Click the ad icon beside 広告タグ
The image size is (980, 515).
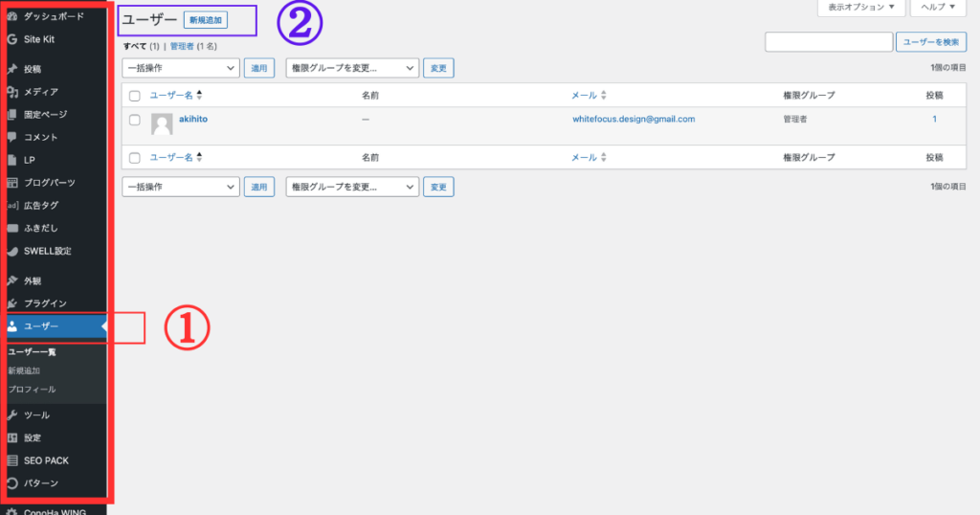click(12, 205)
